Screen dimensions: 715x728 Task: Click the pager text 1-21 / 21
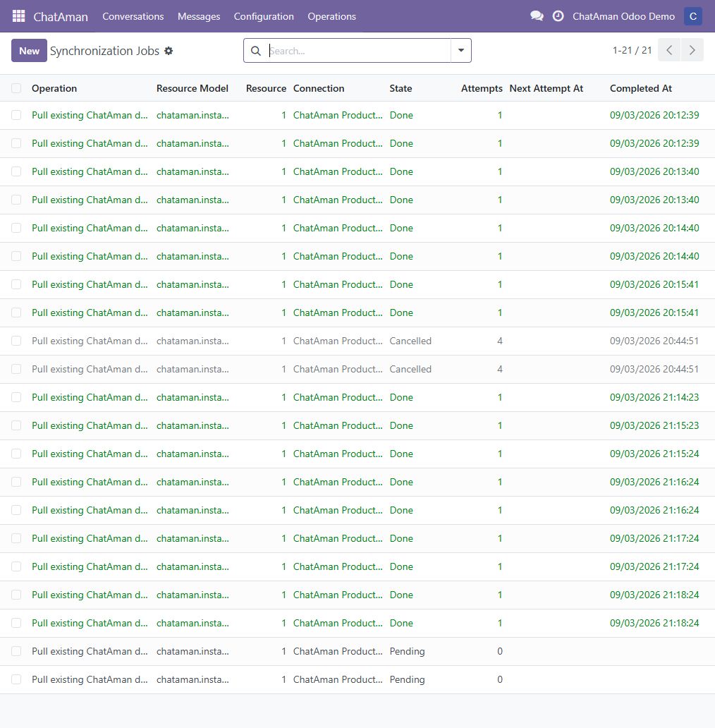[632, 50]
